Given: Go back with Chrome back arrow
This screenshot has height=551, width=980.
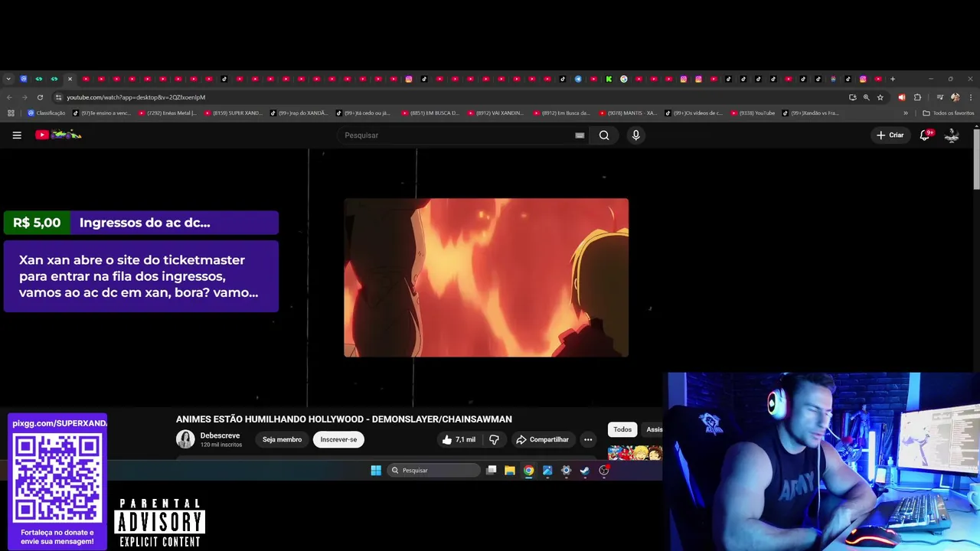Looking at the screenshot, I should (9, 97).
